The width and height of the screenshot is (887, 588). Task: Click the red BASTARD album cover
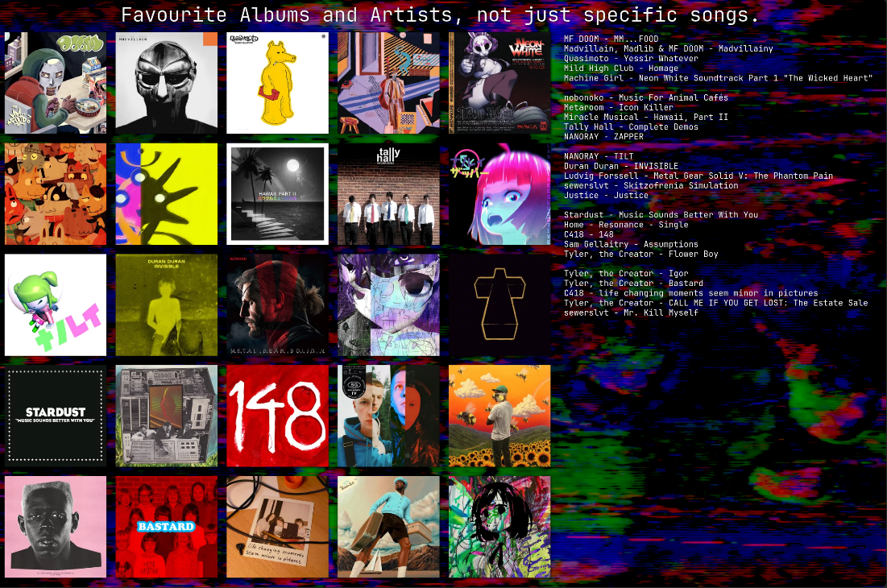(x=166, y=526)
